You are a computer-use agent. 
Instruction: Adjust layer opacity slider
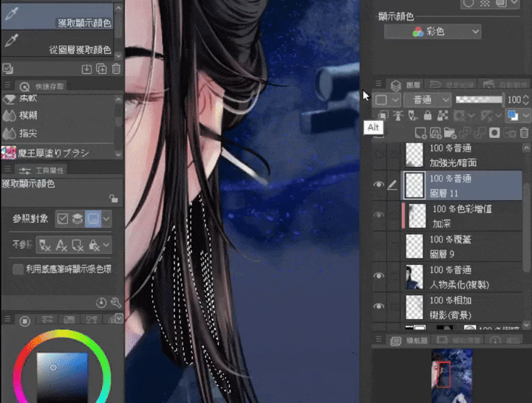479,100
